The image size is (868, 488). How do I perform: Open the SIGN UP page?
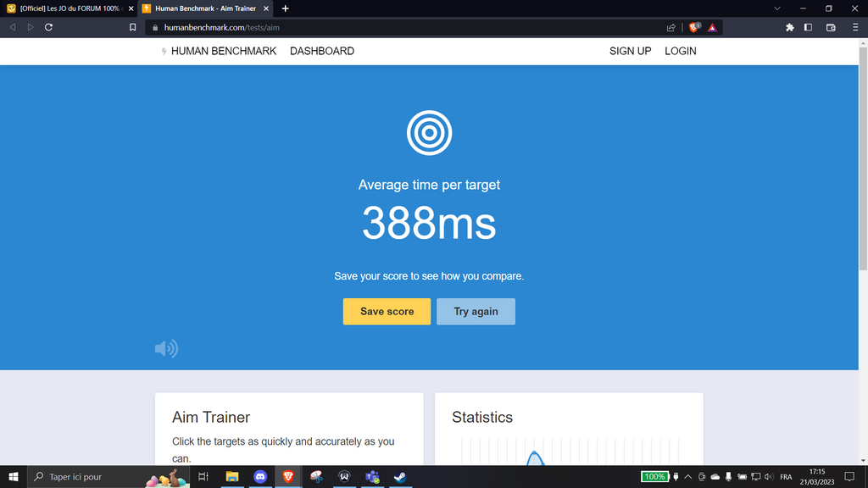pos(630,51)
